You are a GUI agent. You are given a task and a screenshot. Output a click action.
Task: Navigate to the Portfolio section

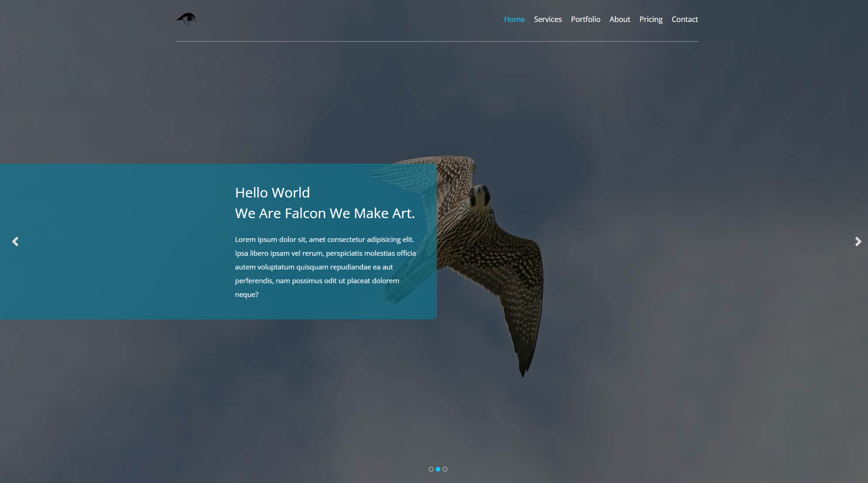[586, 19]
